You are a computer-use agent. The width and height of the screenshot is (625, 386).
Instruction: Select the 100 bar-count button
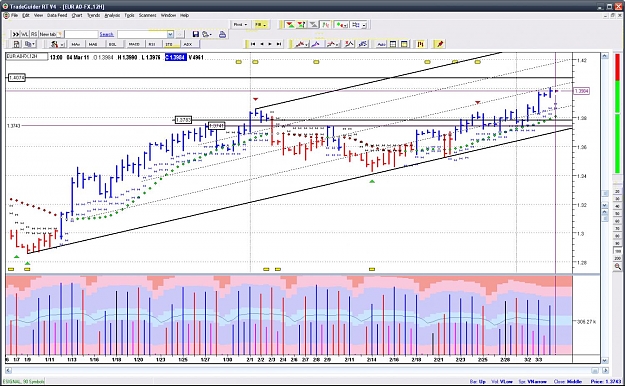(x=617, y=251)
